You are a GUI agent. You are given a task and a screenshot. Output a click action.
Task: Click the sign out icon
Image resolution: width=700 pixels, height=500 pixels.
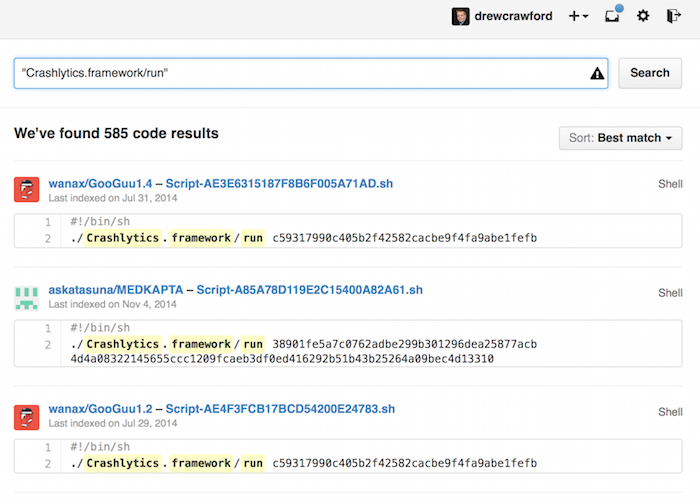click(x=674, y=16)
